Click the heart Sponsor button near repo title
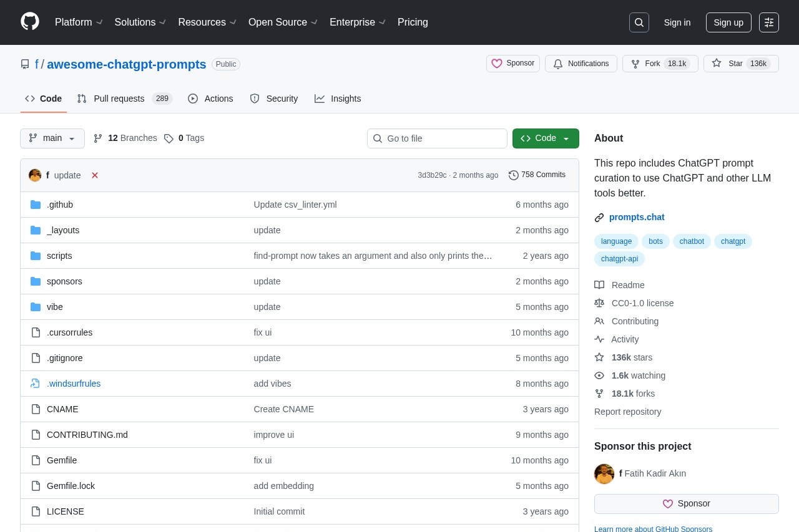 [x=512, y=64]
